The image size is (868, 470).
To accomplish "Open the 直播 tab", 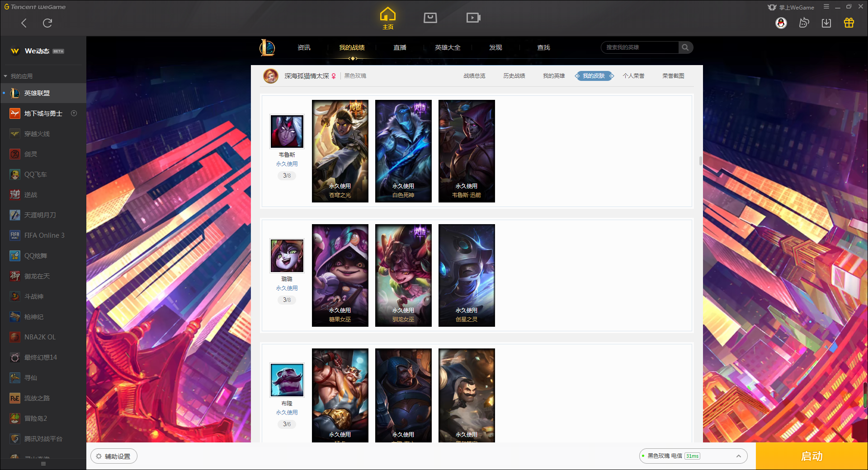I will tap(400, 47).
